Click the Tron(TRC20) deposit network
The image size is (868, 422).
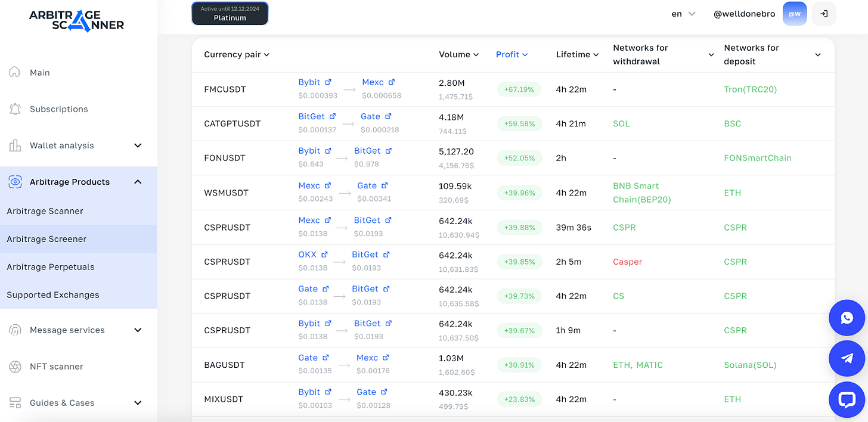click(751, 89)
